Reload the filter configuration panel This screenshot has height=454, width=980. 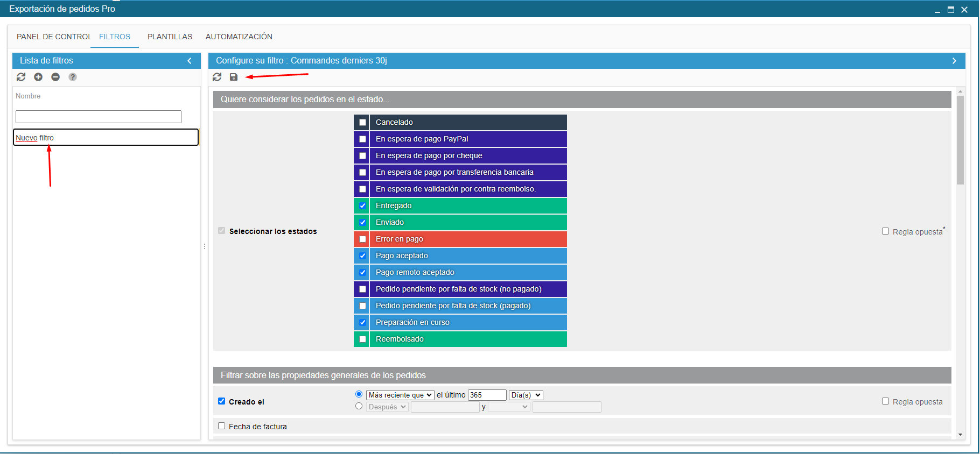[x=217, y=77]
